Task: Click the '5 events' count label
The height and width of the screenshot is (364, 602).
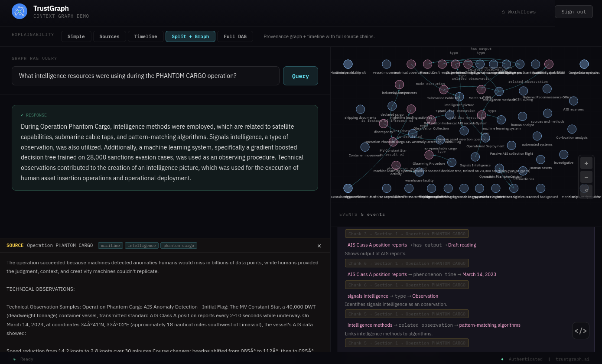Action: point(373,214)
